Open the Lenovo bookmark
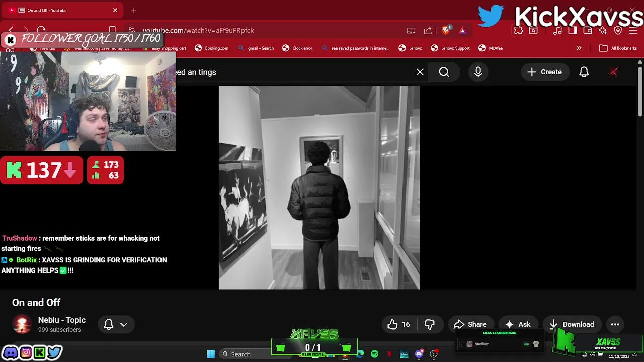This screenshot has height=362, width=644. (x=411, y=48)
